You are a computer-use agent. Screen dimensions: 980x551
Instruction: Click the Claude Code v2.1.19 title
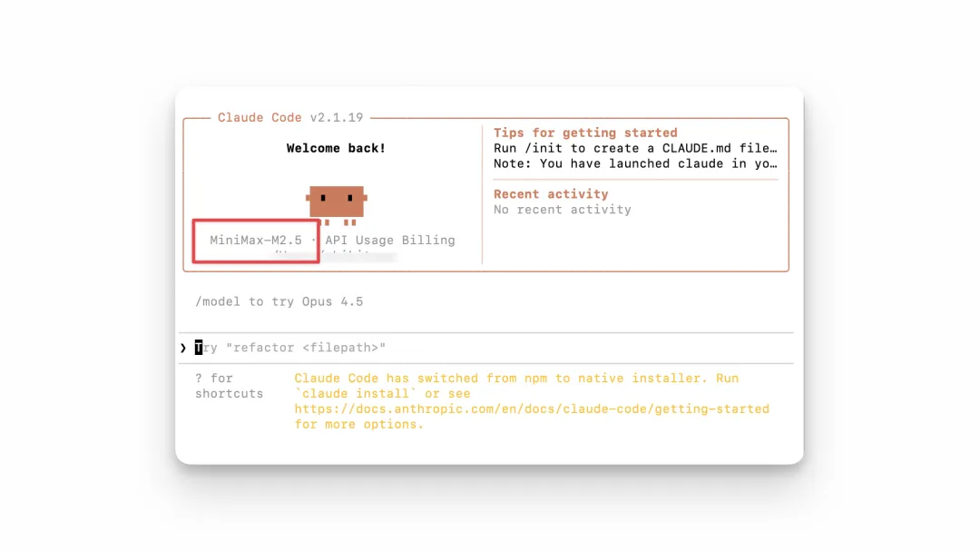coord(290,118)
